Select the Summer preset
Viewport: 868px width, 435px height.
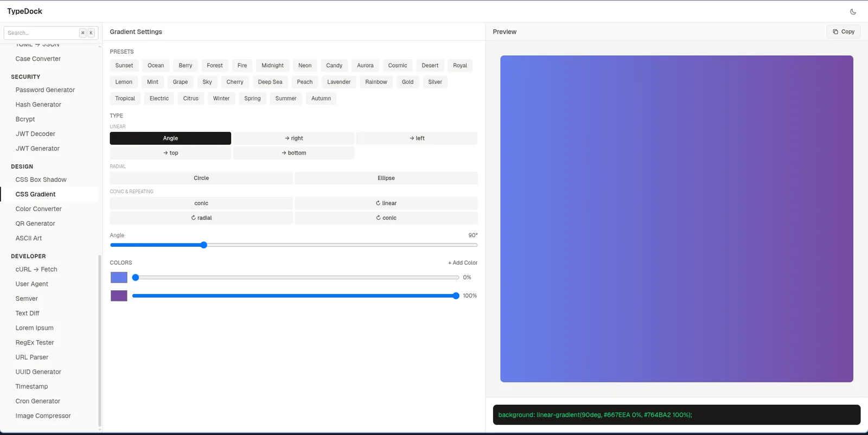point(286,99)
